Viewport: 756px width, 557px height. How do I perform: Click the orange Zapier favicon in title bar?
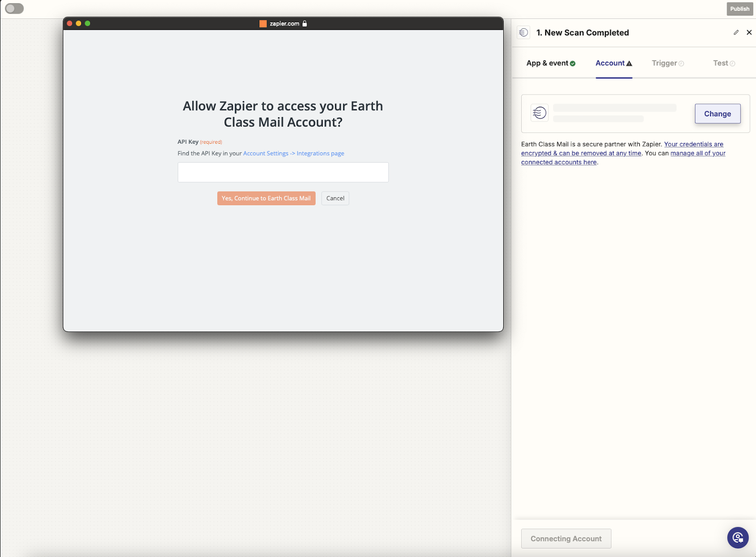pyautogui.click(x=263, y=24)
